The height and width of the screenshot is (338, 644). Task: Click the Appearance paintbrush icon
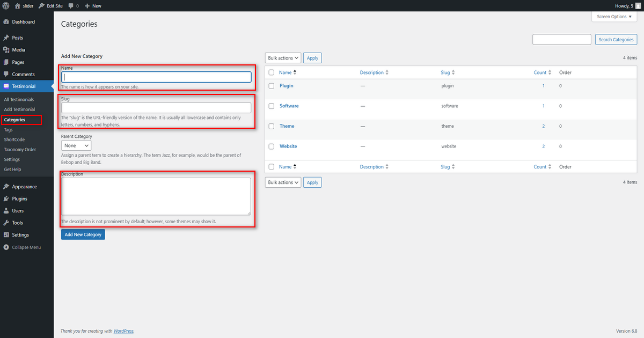6,187
